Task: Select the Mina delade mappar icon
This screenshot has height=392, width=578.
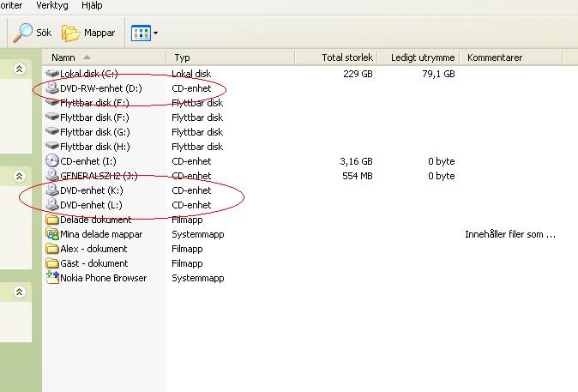Action: [x=52, y=234]
